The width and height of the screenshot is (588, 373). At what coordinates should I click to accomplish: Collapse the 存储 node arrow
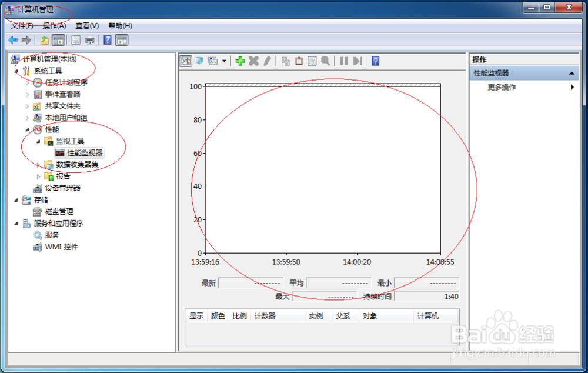(16, 200)
